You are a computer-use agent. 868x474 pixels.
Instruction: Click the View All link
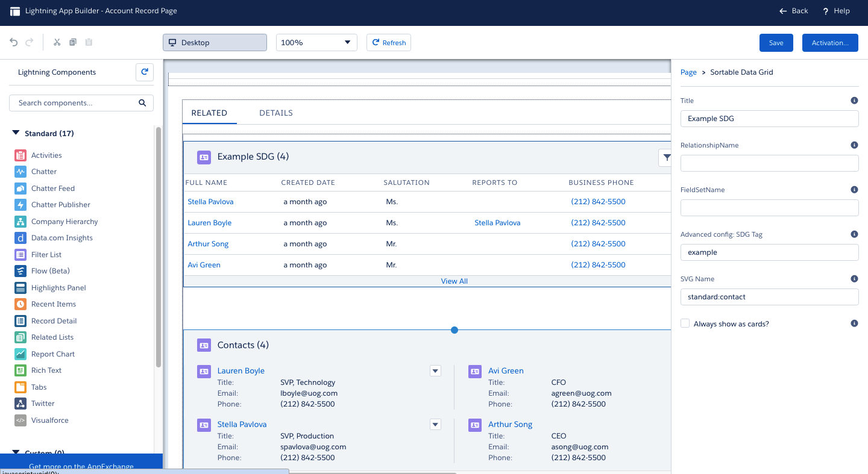(454, 281)
